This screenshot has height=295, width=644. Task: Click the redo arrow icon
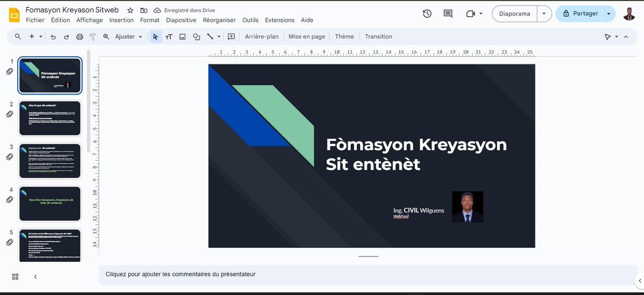coord(67,36)
